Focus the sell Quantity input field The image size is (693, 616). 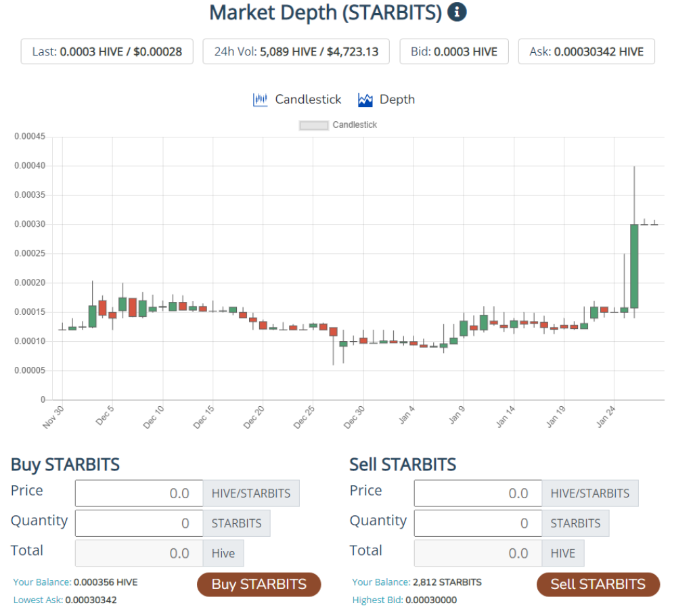point(478,523)
